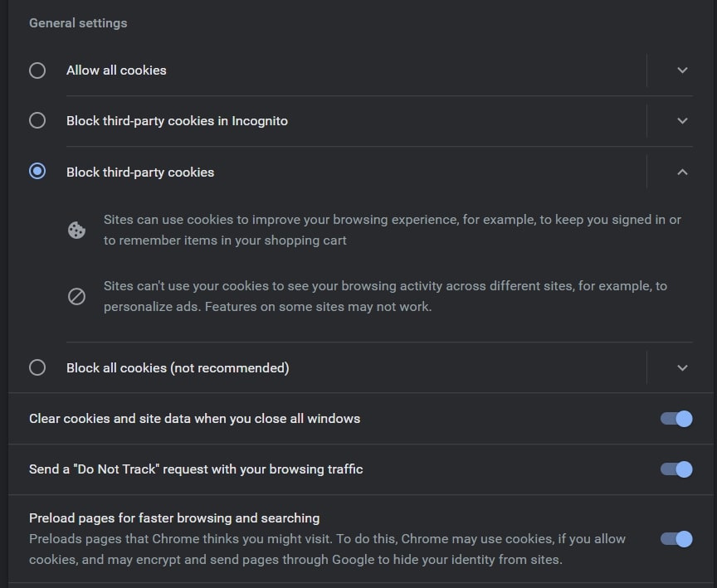The image size is (717, 588).
Task: Click the cookie icon beside browsing experience text
Action: [76, 231]
